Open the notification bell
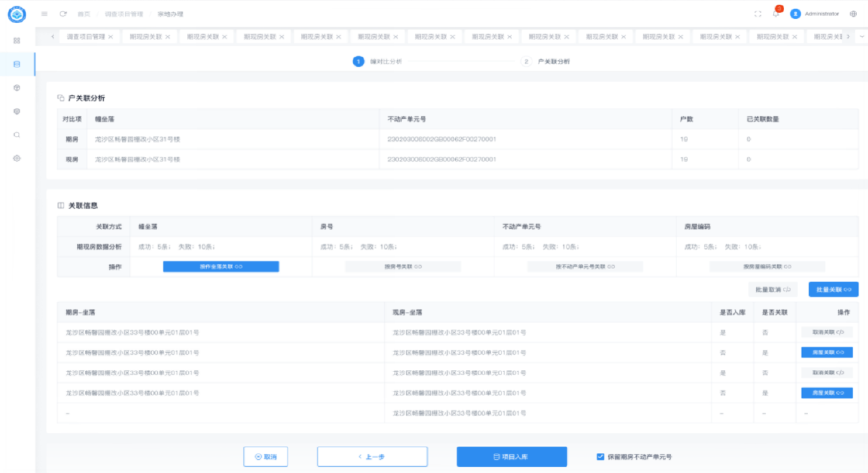The height and width of the screenshot is (473, 868). (775, 14)
